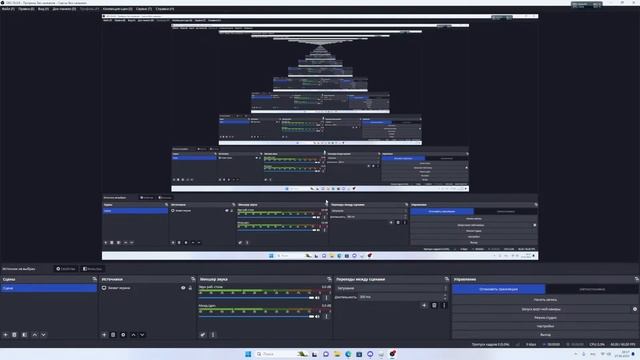Image resolution: width=640 pixels, height=360 pixels.
Task: Lock the screen capture source
Action: tap(190, 288)
